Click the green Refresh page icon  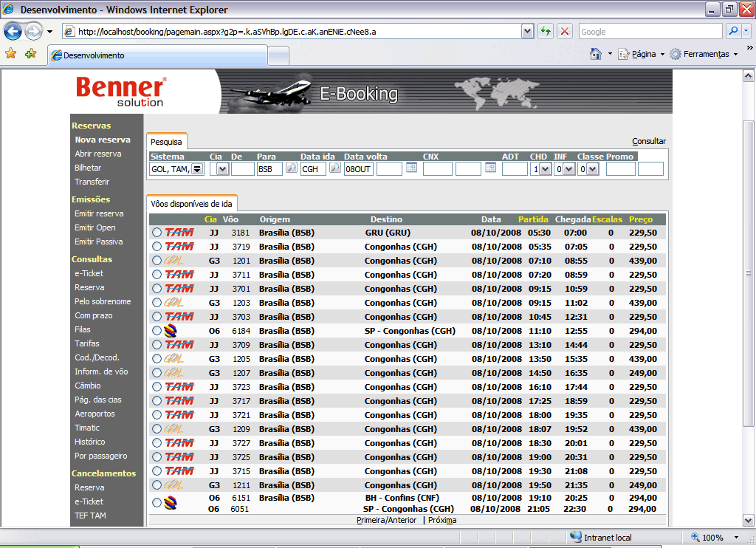pyautogui.click(x=546, y=31)
